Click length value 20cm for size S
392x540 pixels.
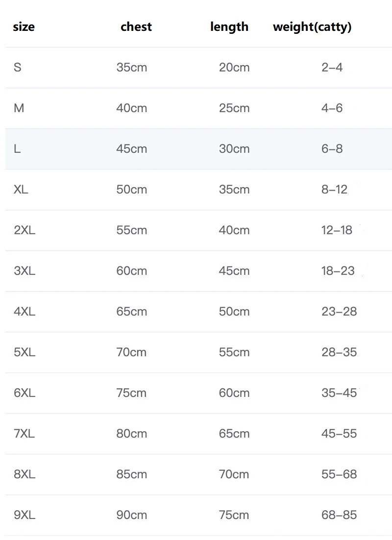(234, 68)
